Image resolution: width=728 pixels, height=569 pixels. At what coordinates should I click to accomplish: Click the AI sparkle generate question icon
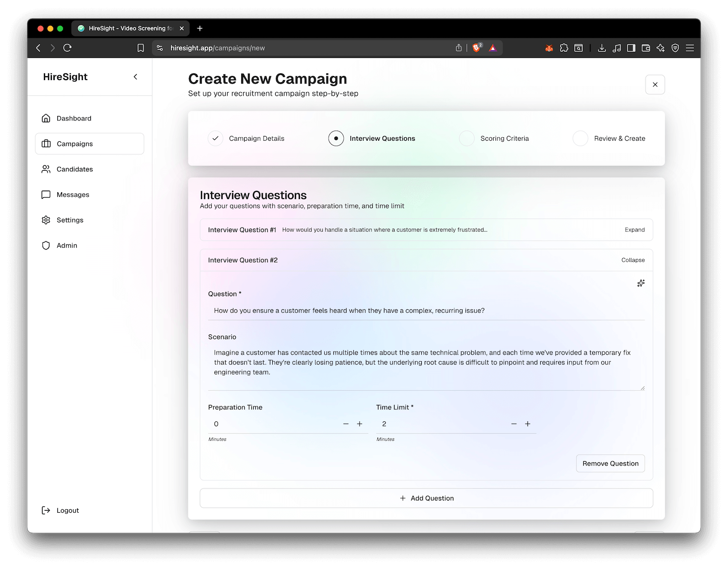pos(641,283)
